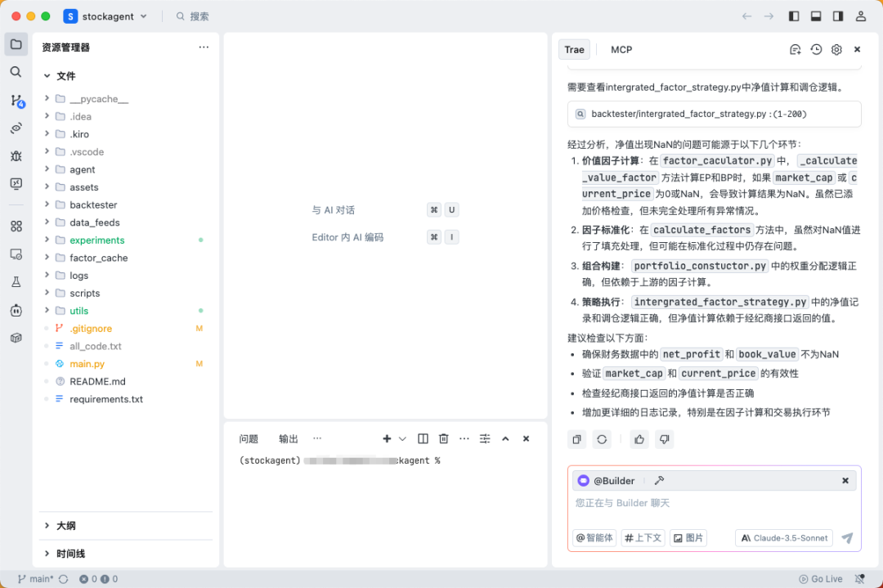Open the Testing flask icon in sidebar
This screenshot has height=588, width=883.
coord(16,281)
